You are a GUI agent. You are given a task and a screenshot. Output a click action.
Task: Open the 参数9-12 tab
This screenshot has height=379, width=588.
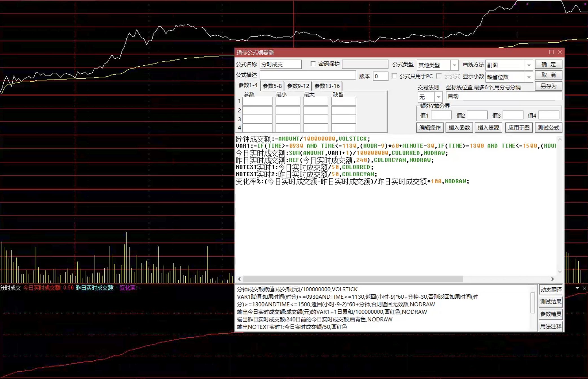(x=298, y=86)
